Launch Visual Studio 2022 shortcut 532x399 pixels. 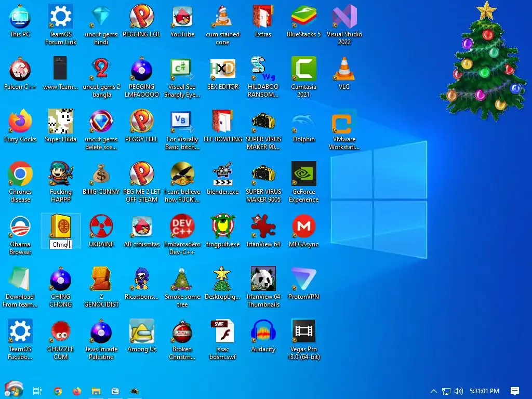pyautogui.click(x=344, y=24)
